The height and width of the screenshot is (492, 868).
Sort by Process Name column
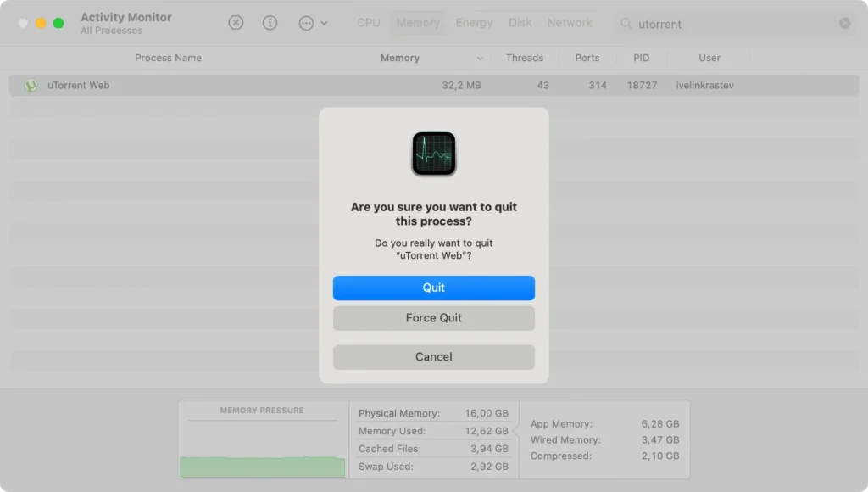click(x=169, y=58)
